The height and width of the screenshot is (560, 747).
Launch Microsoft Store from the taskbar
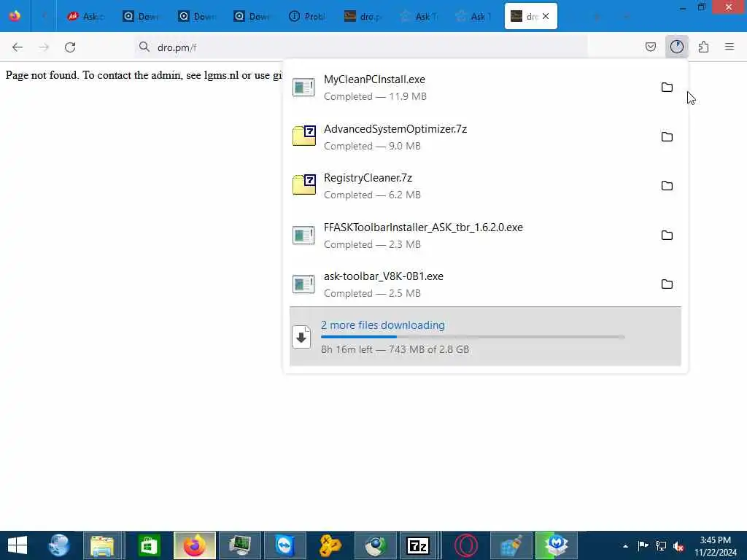click(x=149, y=545)
